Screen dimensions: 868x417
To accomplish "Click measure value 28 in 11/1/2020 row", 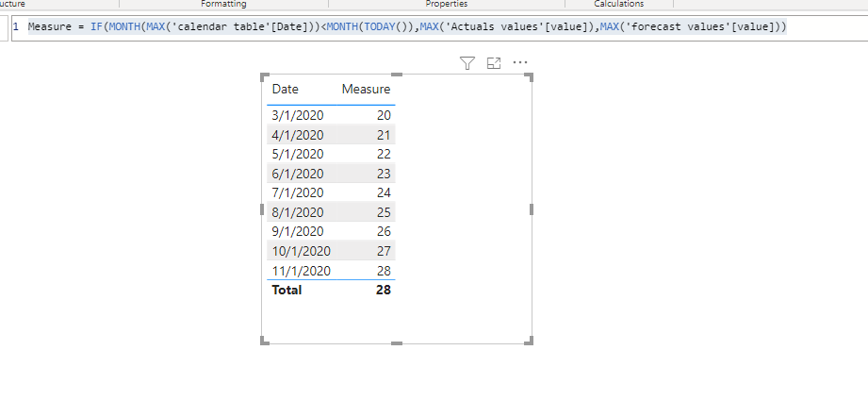I will 384,271.
